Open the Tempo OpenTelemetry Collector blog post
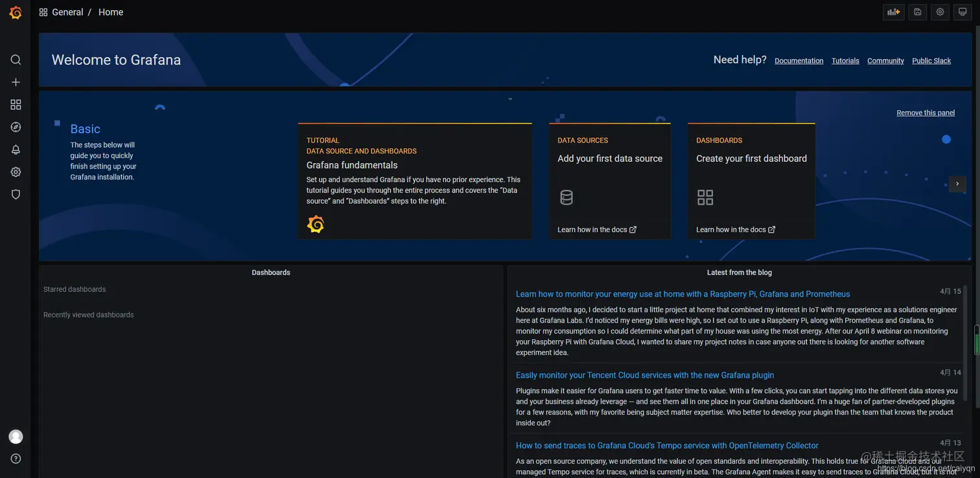 click(x=667, y=446)
